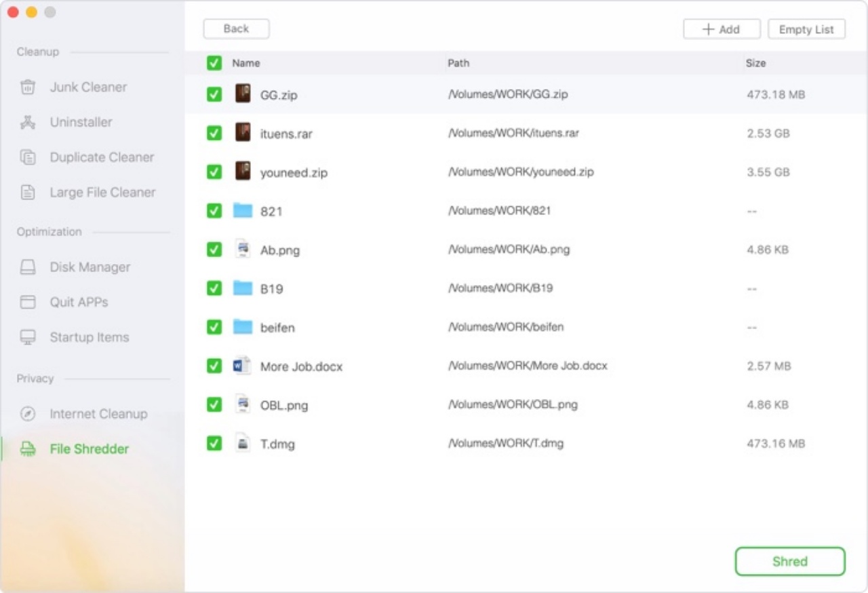The image size is (868, 593).
Task: Open the Disk Manager icon
Action: [x=28, y=267]
